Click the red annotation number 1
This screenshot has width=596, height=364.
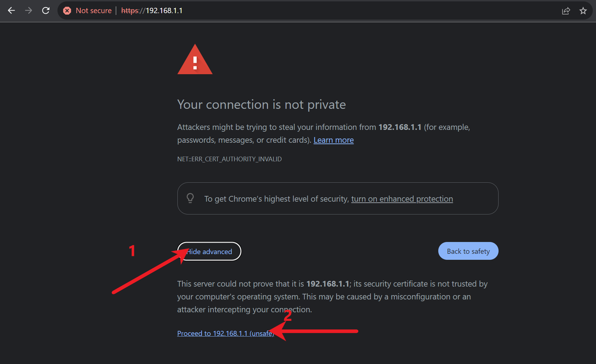(132, 251)
